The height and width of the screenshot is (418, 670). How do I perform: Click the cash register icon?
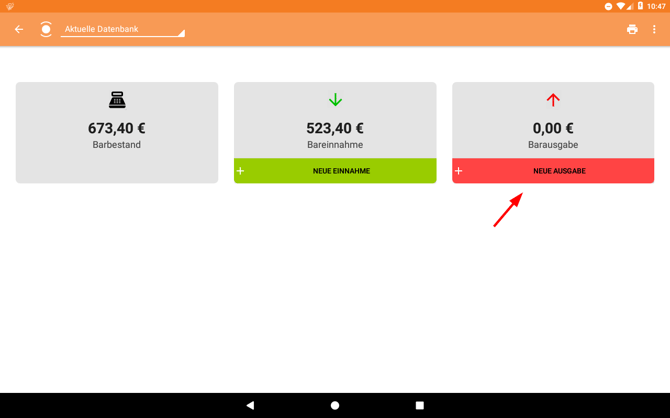click(117, 100)
